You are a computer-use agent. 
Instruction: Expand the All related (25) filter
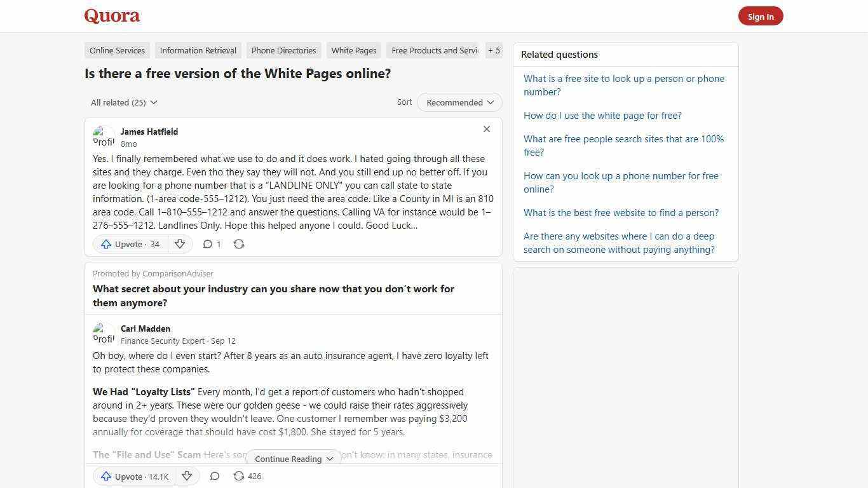click(x=124, y=102)
